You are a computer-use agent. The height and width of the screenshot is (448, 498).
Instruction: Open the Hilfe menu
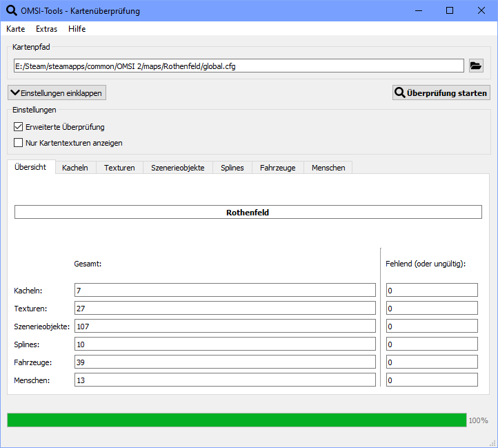77,29
